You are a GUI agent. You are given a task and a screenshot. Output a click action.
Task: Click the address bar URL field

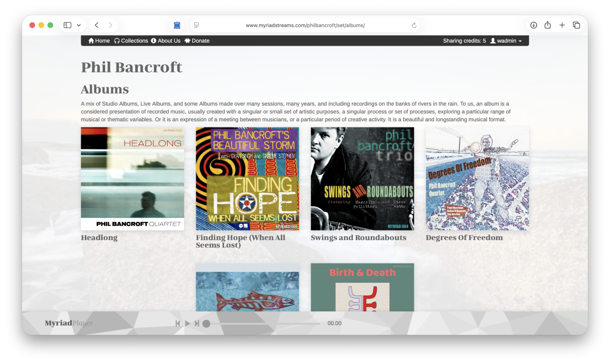tap(305, 25)
